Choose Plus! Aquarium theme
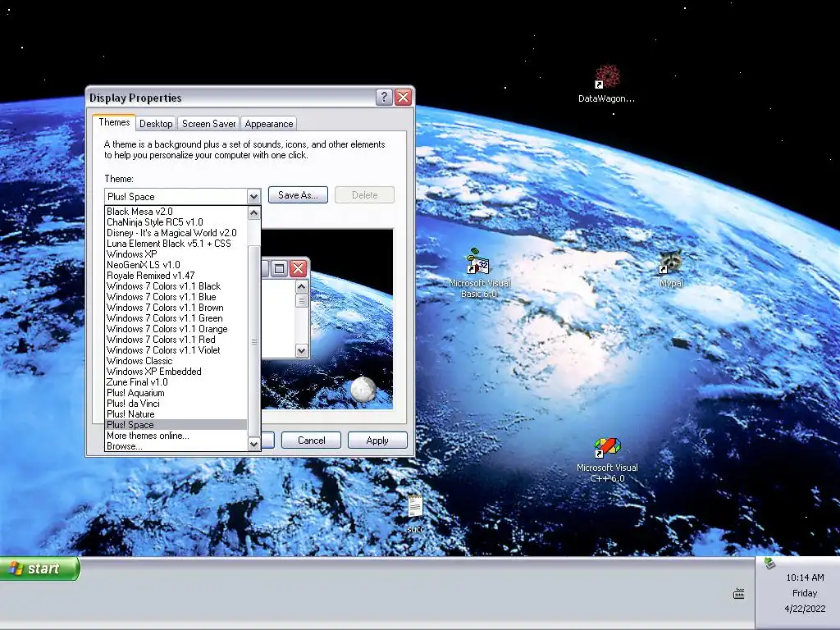Viewport: 840px width, 630px height. (176, 393)
